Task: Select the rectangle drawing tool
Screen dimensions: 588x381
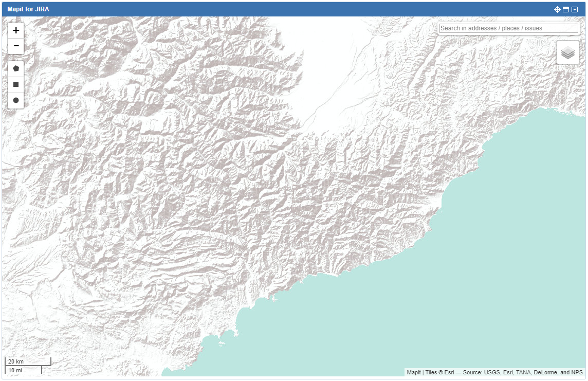Action: click(15, 84)
